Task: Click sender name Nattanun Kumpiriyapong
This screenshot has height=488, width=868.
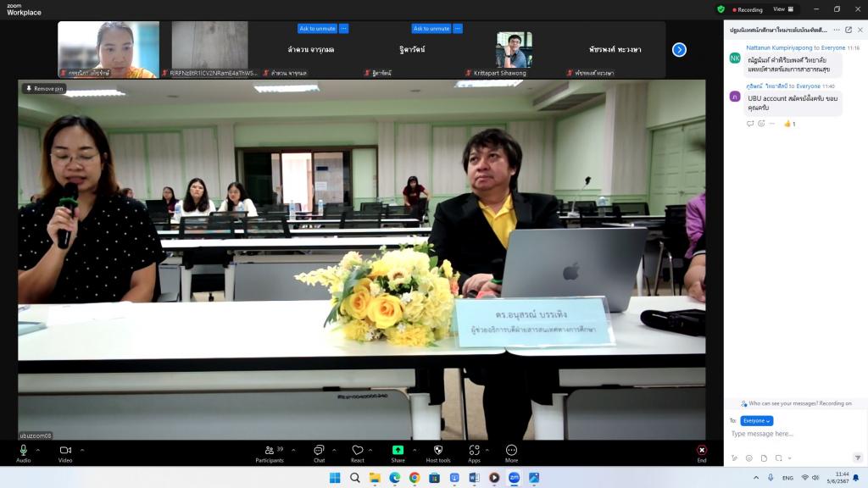Action: (779, 48)
